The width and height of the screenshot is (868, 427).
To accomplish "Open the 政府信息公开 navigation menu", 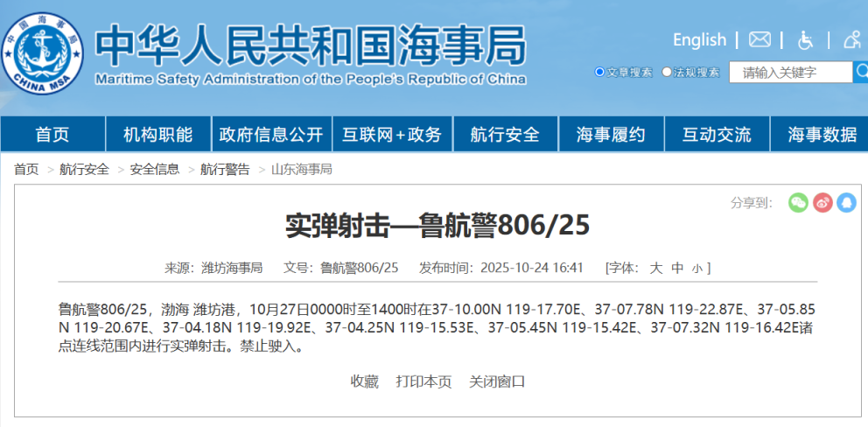I will point(271,135).
